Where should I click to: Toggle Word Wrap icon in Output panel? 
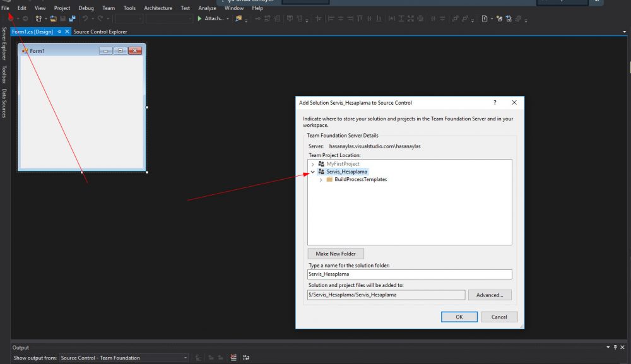[246, 358]
